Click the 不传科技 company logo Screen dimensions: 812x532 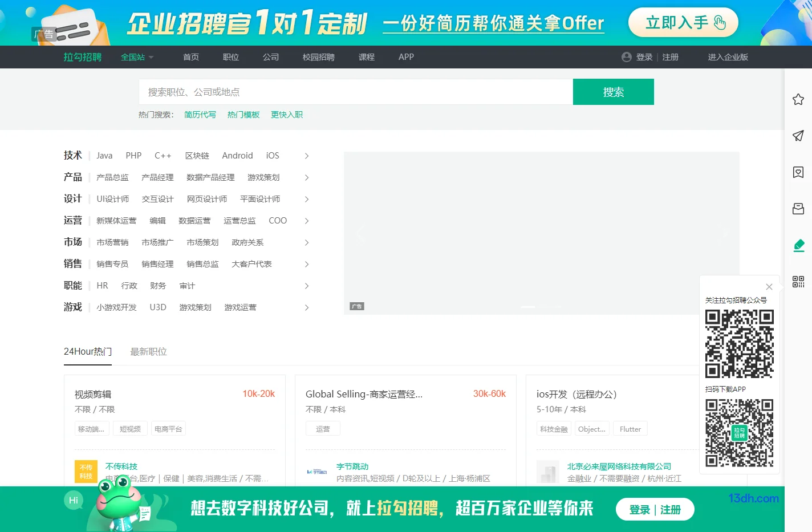tap(86, 472)
